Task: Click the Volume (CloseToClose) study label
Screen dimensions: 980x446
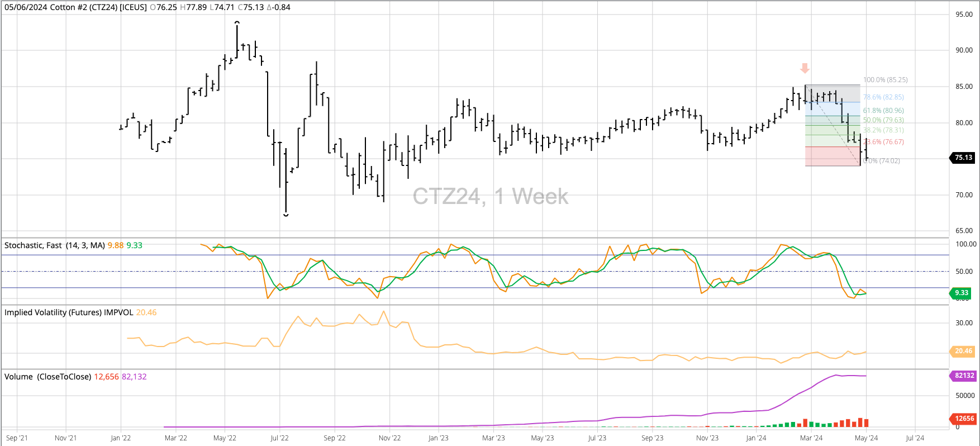Action: tap(47, 377)
